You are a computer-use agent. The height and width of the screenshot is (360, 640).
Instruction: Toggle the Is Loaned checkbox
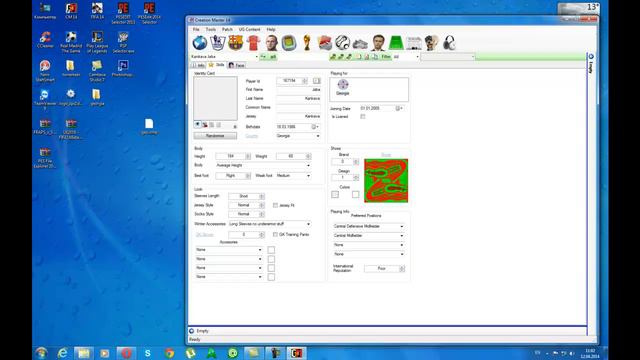coord(362,117)
